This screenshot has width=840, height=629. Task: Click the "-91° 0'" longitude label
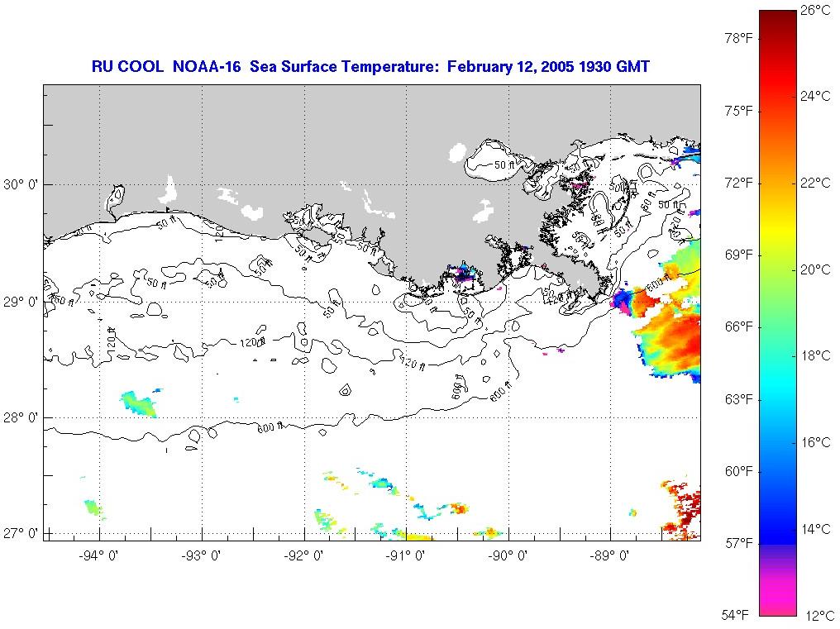406,555
